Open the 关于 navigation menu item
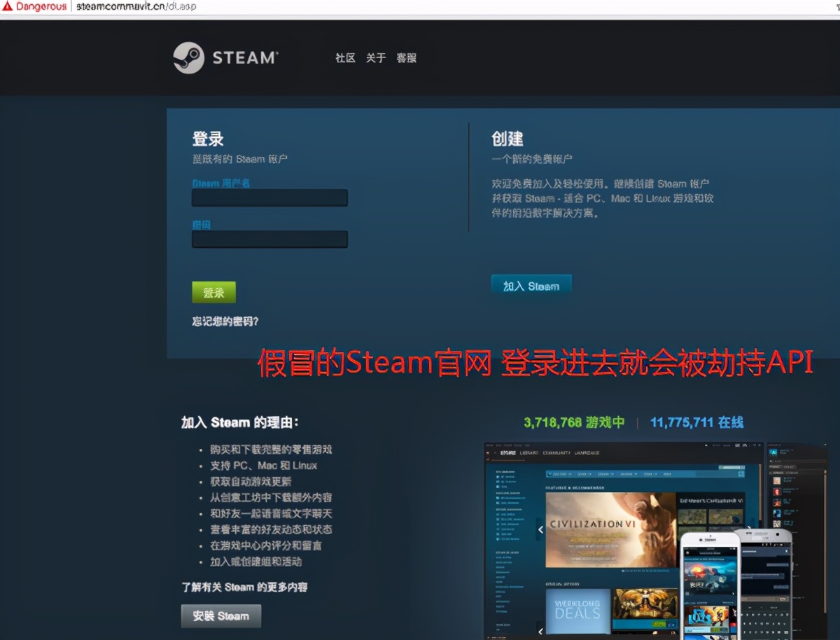This screenshot has width=840, height=640. click(x=376, y=58)
